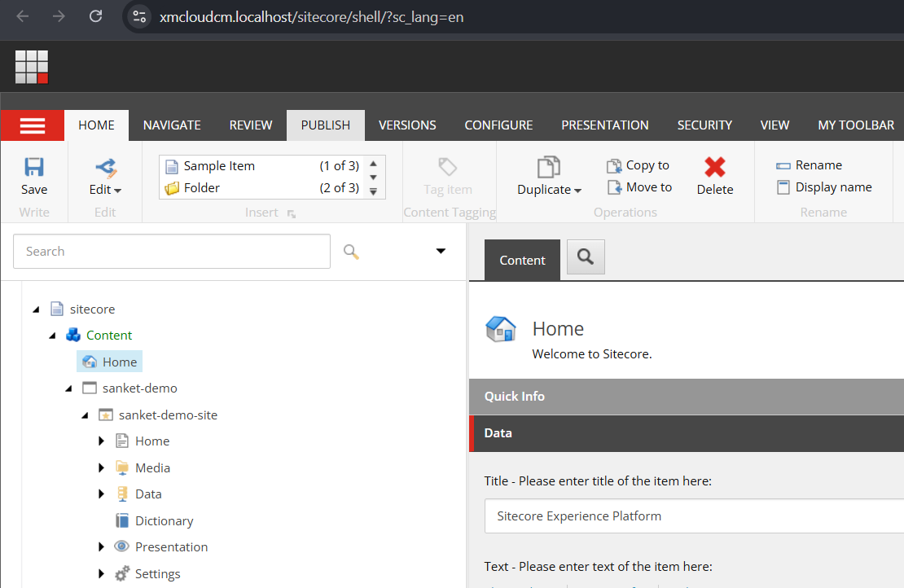This screenshot has height=588, width=904.
Task: Delete the Home item
Action: point(714,176)
